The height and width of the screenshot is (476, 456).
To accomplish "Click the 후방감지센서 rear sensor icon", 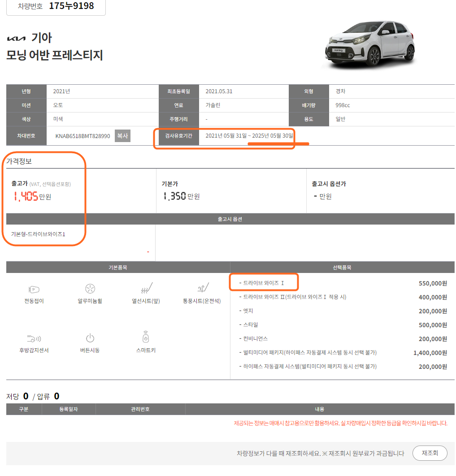I will [x=34, y=338].
